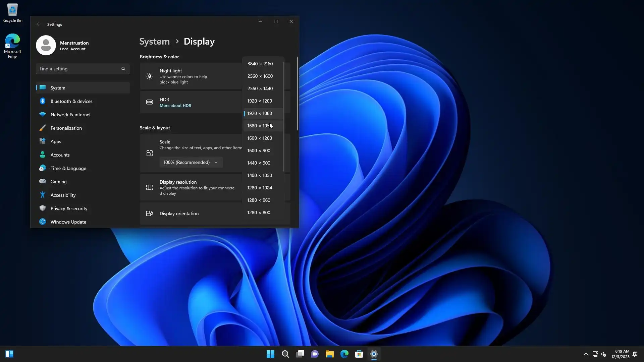Click the search magnifier in Find a setting
The height and width of the screenshot is (362, 644).
[x=123, y=69]
